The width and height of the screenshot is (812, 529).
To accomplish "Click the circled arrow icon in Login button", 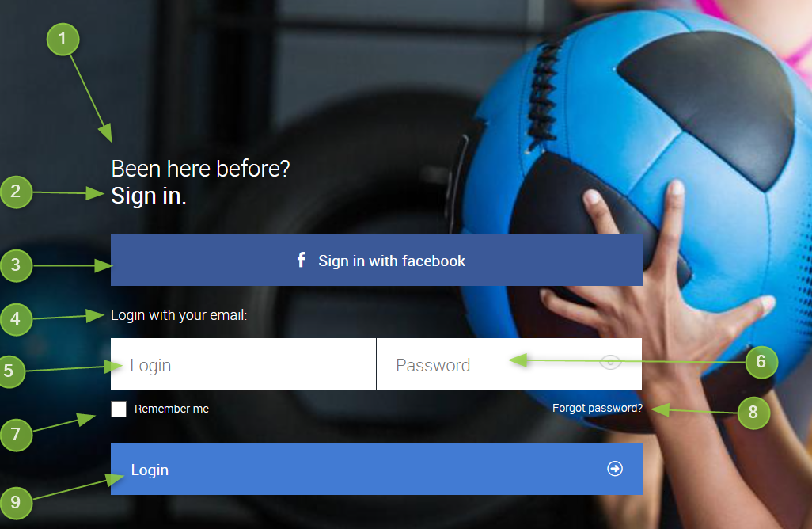I will point(615,468).
